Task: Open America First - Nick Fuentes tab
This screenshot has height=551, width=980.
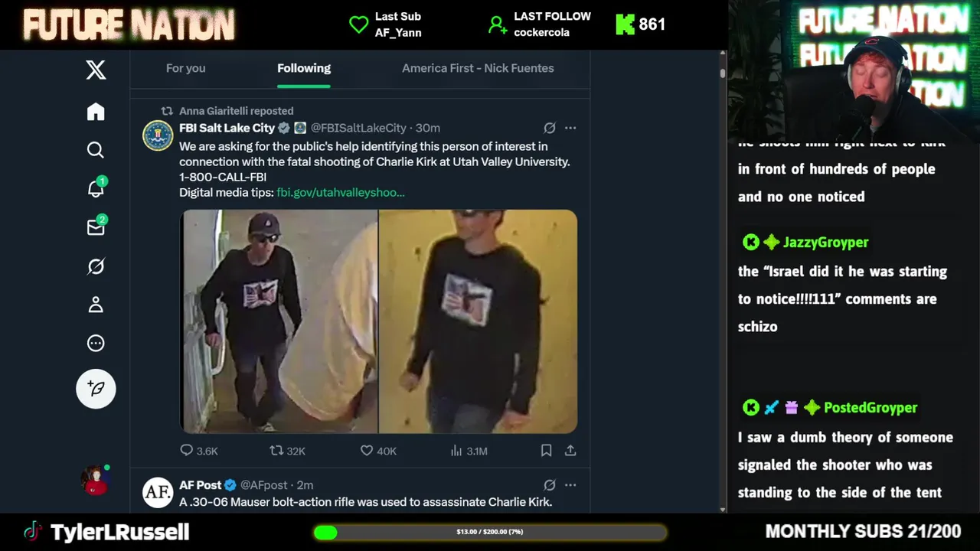Action: pyautogui.click(x=478, y=68)
